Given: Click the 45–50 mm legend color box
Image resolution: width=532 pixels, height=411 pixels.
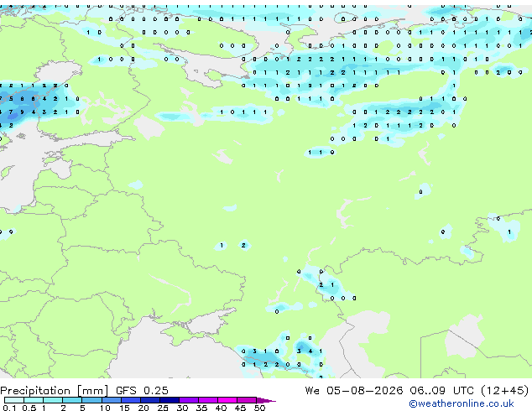Looking at the screenshot, I should tap(247, 400).
